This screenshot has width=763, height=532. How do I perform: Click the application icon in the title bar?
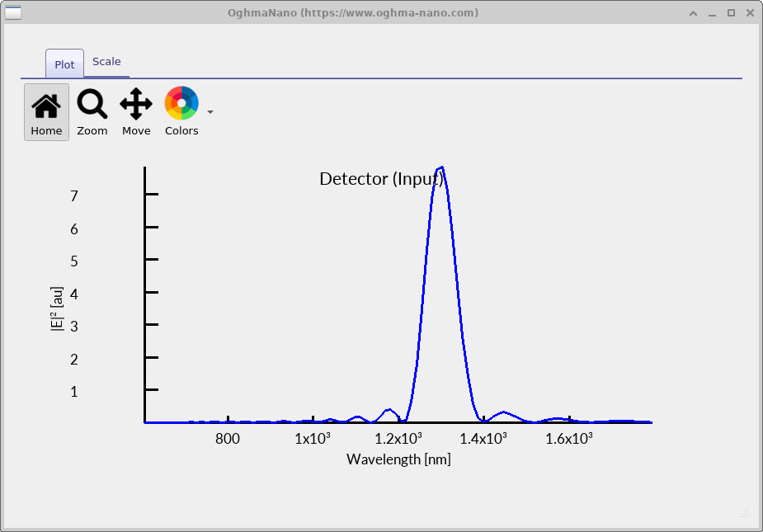(13, 12)
